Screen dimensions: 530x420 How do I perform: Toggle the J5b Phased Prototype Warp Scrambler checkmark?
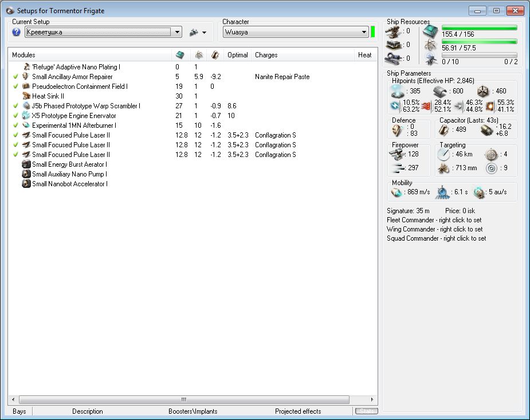[15, 106]
